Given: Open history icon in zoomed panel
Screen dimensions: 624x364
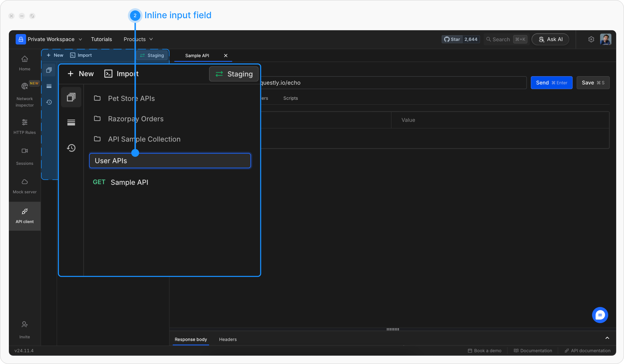Looking at the screenshot, I should [x=71, y=148].
